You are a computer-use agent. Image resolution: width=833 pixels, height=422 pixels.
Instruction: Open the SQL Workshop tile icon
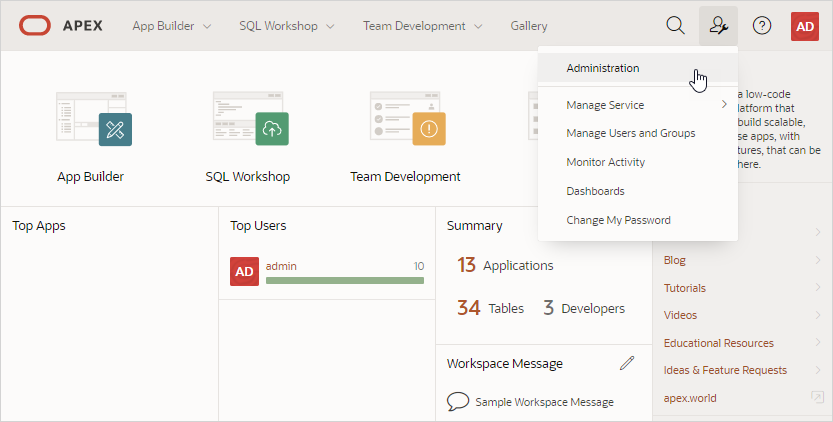click(248, 119)
